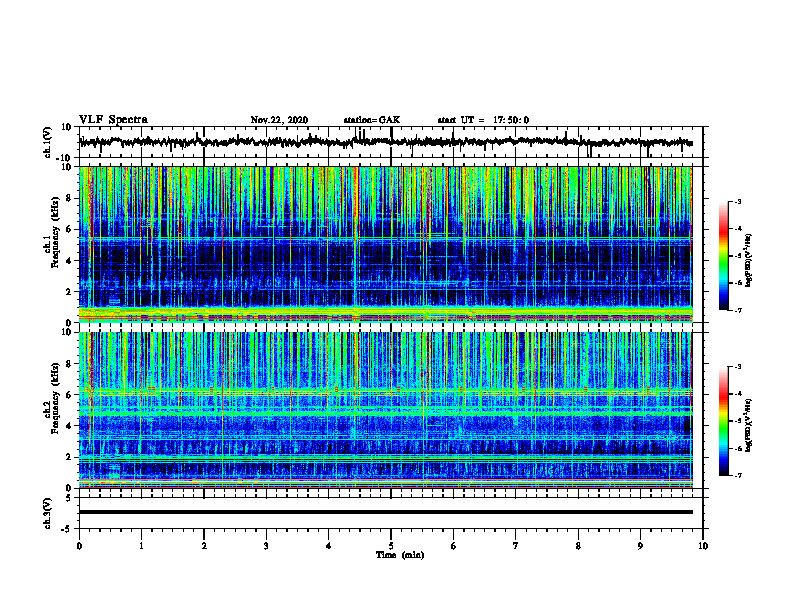Click the "Time (min)" axis title

(x=400, y=555)
